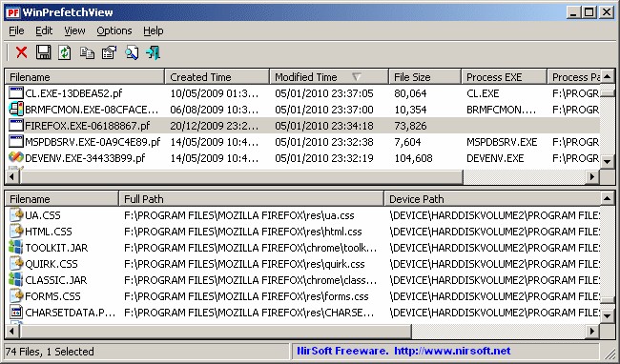Screen dimensions: 620x364
Task: Select the QUIRK.CSS entry in lower pane
Action: [x=52, y=264]
